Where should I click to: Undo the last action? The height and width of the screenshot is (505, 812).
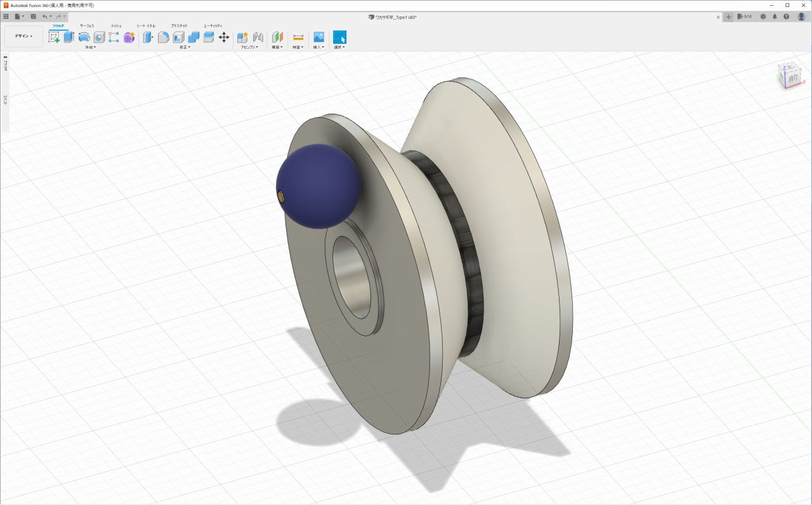(44, 16)
